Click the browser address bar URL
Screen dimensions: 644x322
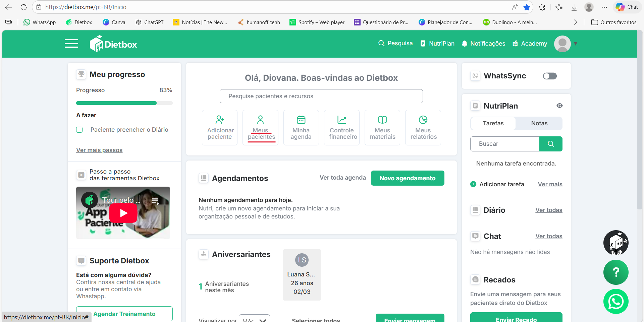(x=86, y=7)
